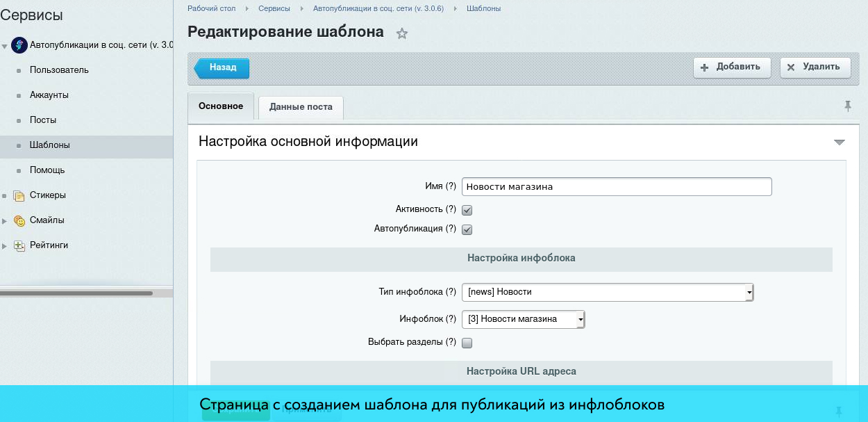Click the Удалить button
868x422 pixels.
pos(815,67)
